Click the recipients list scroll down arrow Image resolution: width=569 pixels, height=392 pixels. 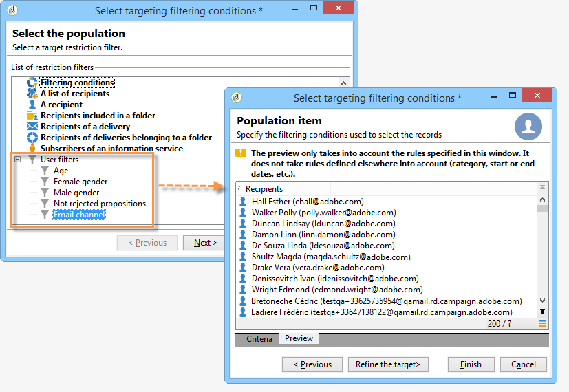(542, 301)
